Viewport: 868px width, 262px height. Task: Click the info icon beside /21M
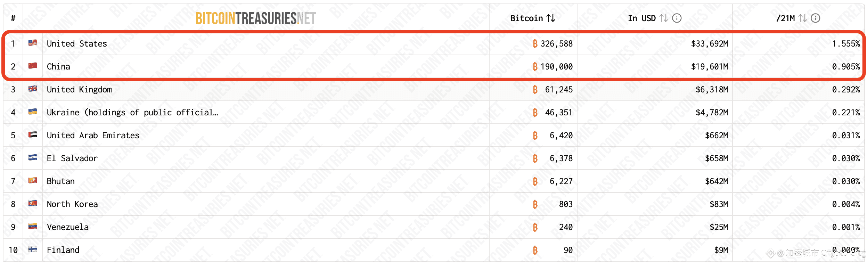pyautogui.click(x=815, y=18)
